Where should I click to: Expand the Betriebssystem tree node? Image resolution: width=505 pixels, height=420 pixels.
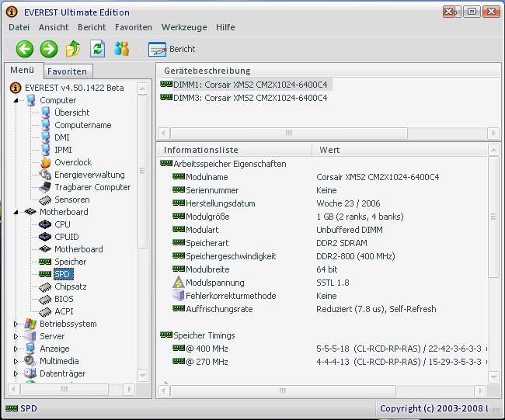[x=16, y=324]
